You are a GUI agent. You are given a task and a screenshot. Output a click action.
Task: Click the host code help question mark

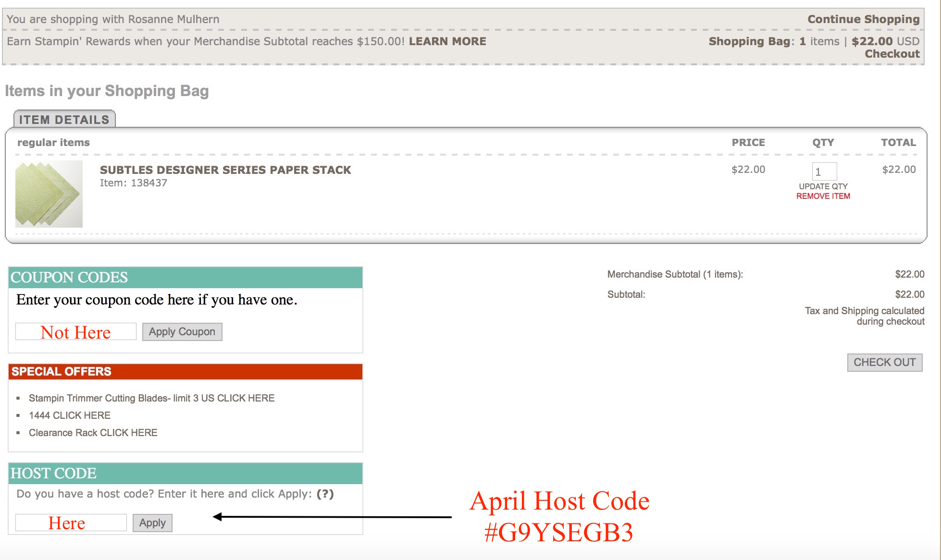coord(325,494)
